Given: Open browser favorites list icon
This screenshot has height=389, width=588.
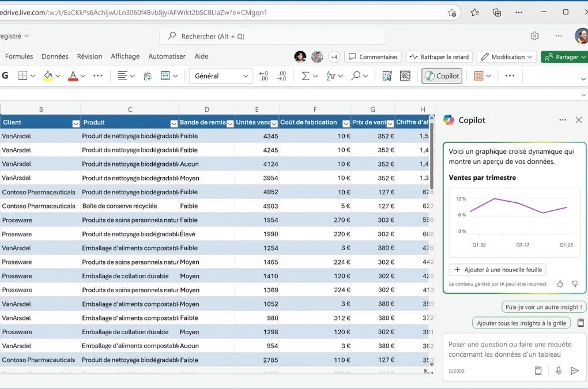Looking at the screenshot, I should click(475, 12).
